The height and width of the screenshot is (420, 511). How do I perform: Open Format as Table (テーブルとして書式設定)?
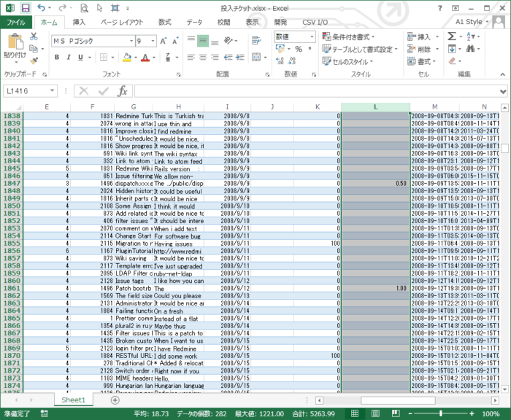click(x=360, y=49)
